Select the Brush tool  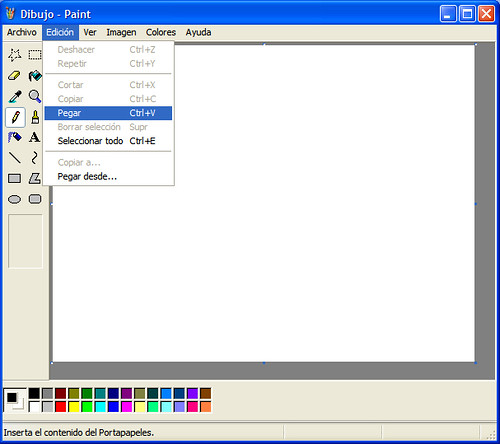(35, 117)
